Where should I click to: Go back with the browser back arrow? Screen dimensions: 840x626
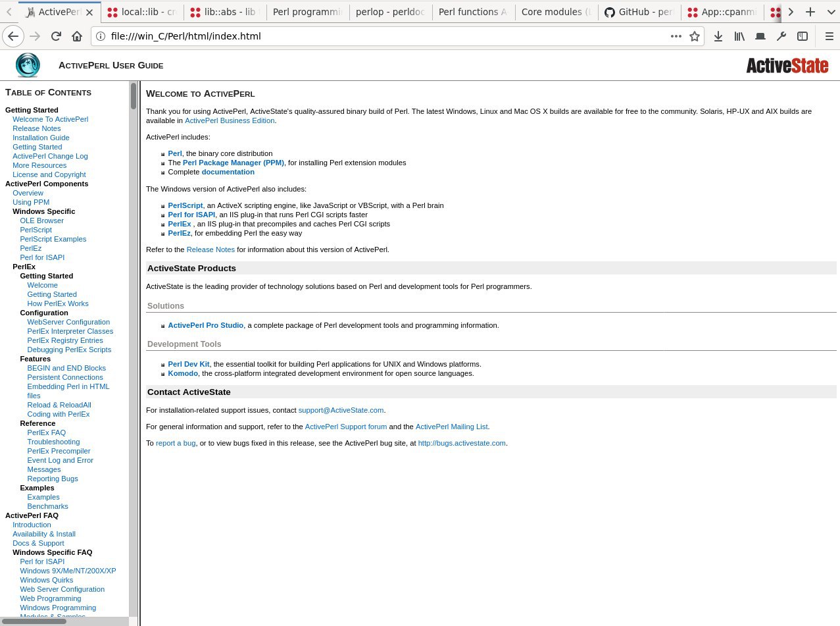tap(13, 36)
